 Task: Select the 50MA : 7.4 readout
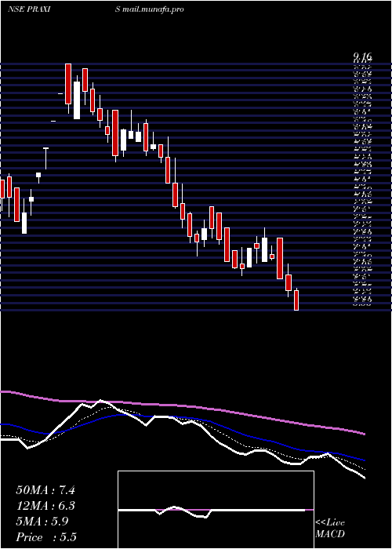point(45,490)
